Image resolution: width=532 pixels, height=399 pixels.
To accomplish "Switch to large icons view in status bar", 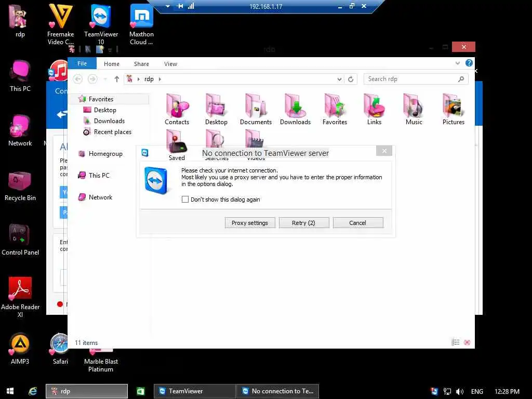I will [x=467, y=342].
